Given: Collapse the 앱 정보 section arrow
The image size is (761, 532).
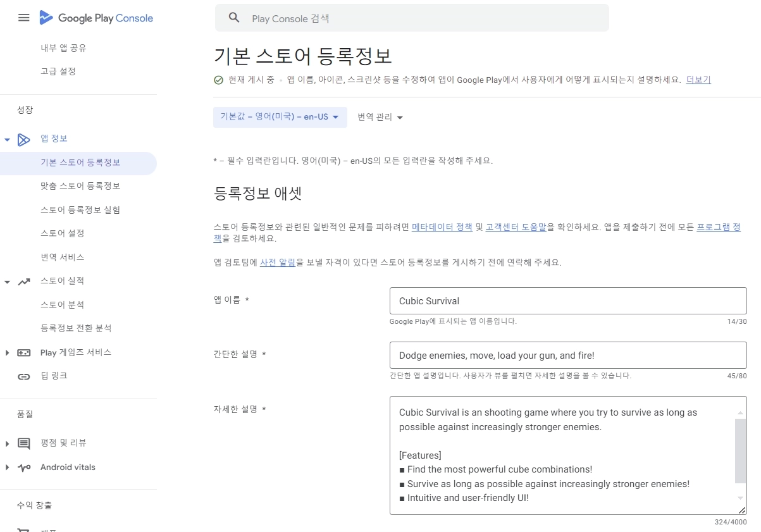Looking at the screenshot, I should 7,139.
